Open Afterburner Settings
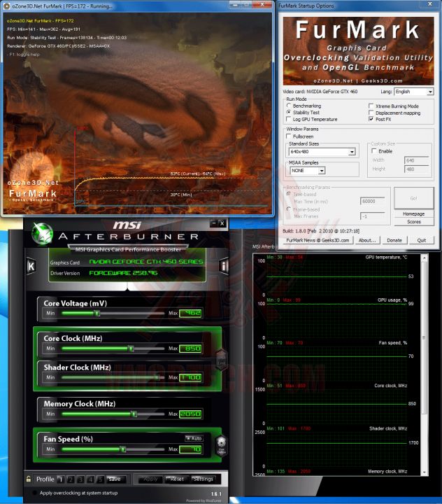 [x=204, y=479]
